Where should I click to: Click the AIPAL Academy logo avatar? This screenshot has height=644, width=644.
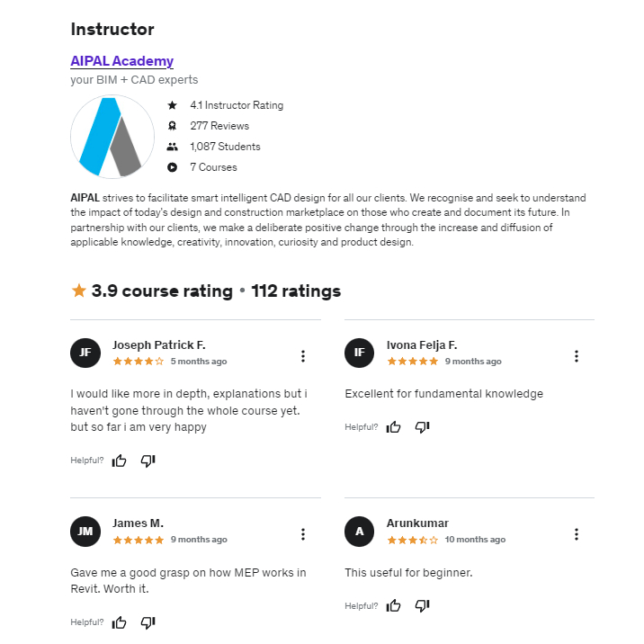point(112,137)
